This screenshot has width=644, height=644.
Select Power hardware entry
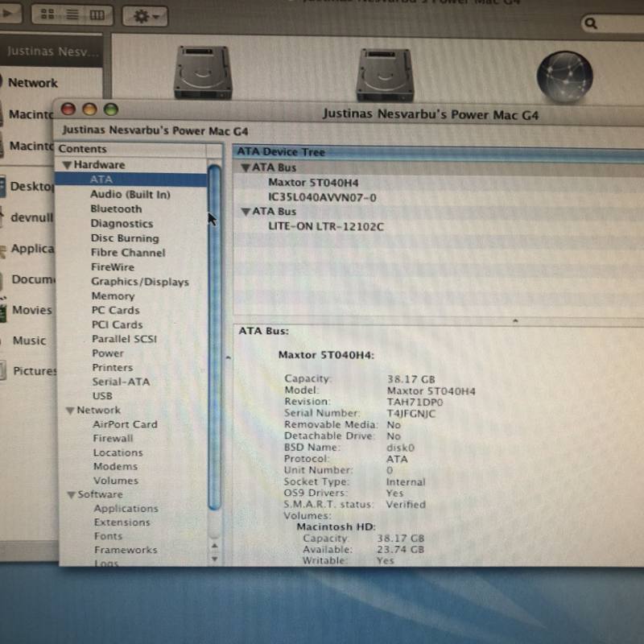[x=108, y=353]
